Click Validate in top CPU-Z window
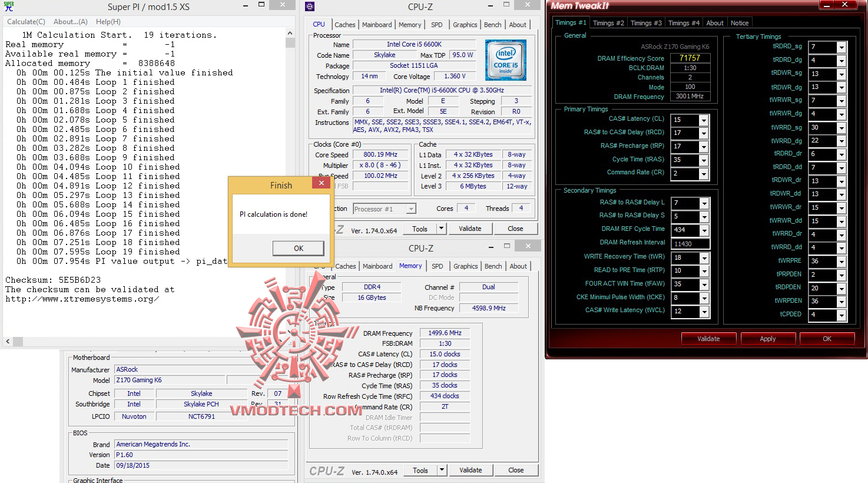 (x=470, y=229)
